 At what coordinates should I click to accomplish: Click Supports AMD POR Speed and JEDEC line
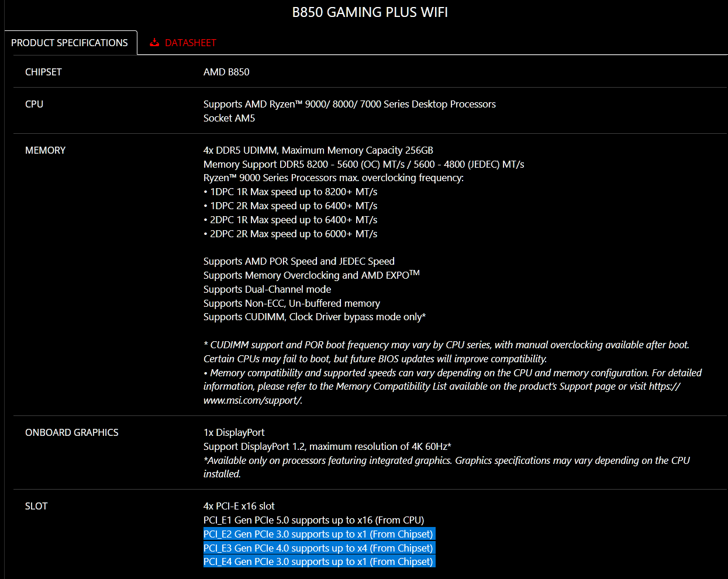299,261
